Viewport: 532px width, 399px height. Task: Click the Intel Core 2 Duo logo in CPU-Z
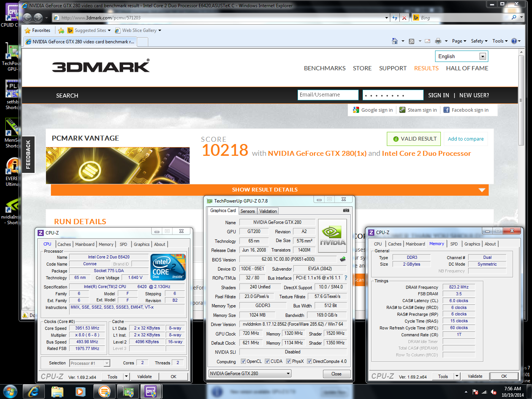click(168, 267)
